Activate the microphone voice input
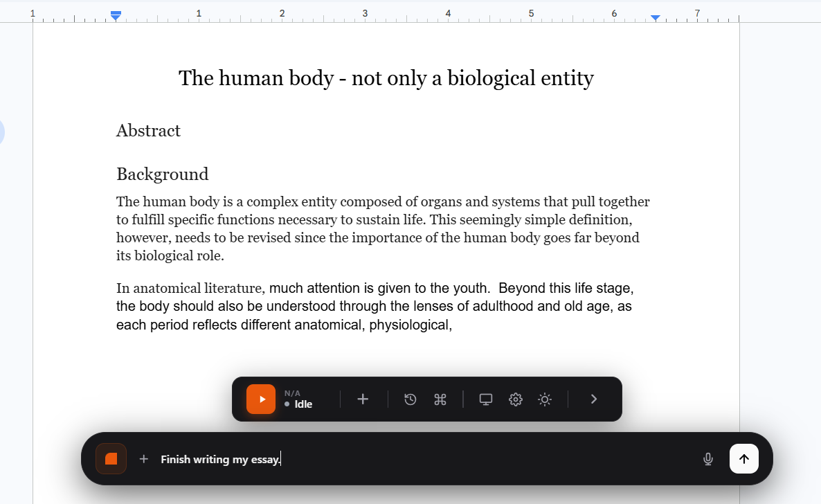The width and height of the screenshot is (821, 504). [x=708, y=459]
